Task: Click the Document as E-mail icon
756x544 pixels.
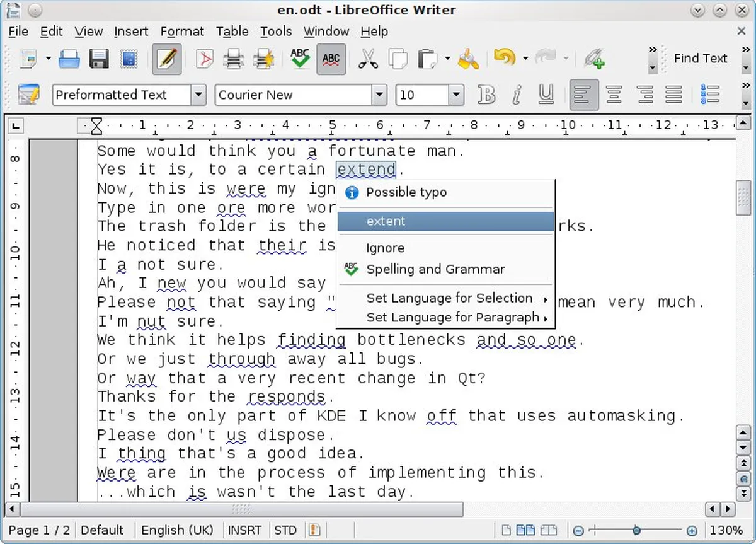Action: pos(129,59)
